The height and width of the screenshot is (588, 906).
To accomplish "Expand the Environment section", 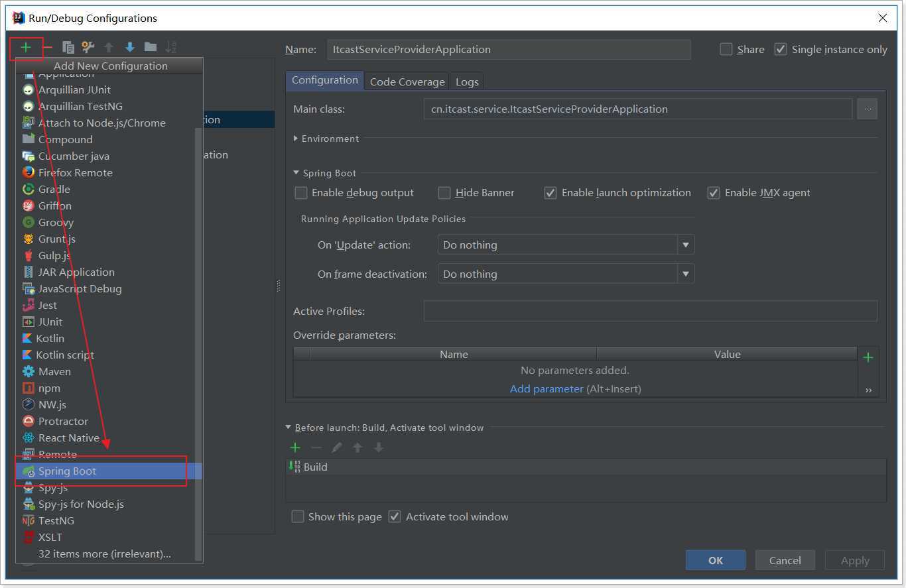I will [296, 139].
